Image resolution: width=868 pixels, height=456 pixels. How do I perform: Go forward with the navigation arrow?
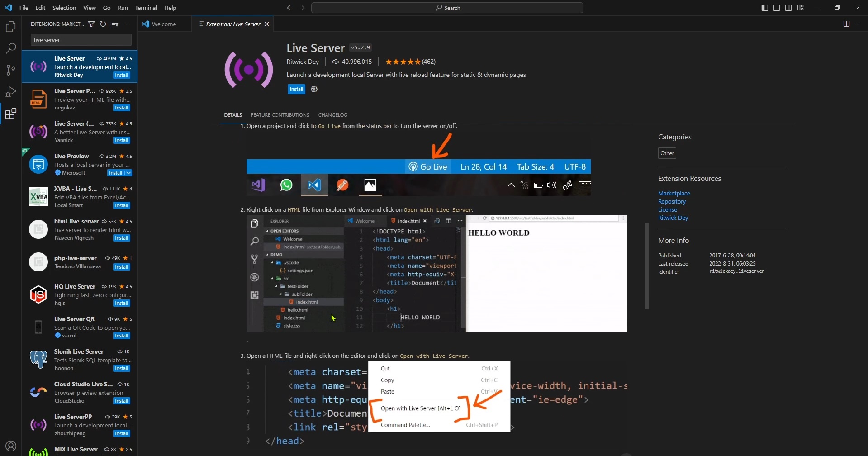coord(302,8)
